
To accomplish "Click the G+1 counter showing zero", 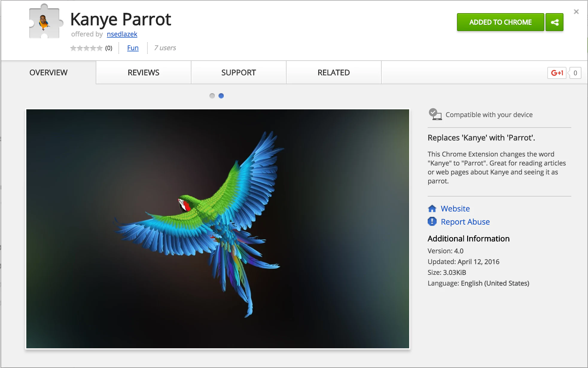I will 575,73.
